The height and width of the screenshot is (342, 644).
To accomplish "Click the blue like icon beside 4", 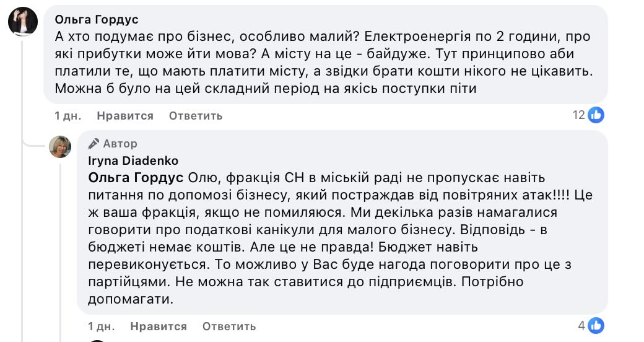I will pyautogui.click(x=596, y=325).
